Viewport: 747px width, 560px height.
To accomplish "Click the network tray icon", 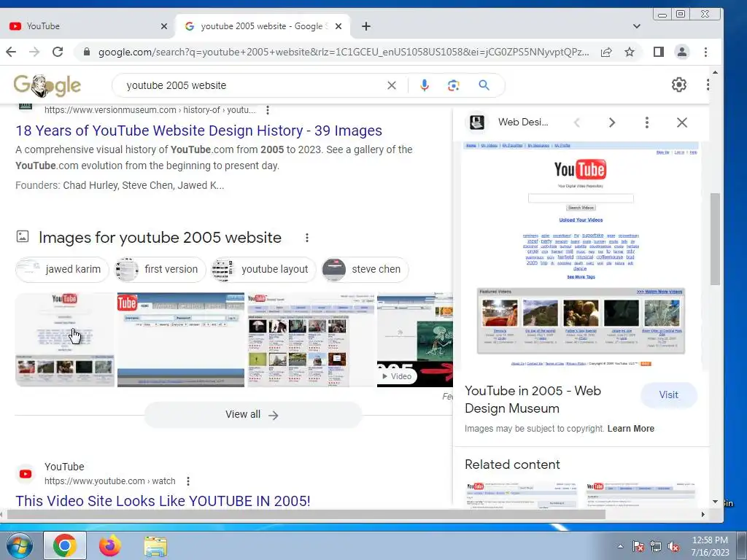I will click(x=656, y=547).
